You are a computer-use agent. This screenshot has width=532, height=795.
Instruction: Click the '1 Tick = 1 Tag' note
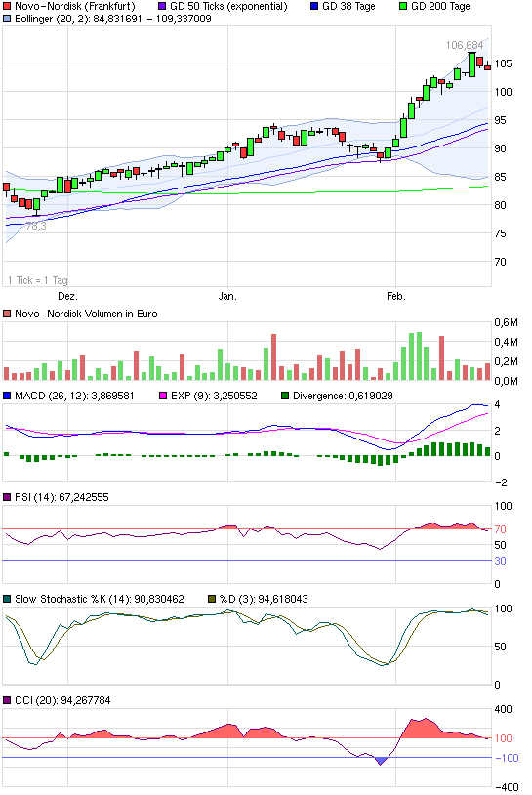pyautogui.click(x=37, y=280)
